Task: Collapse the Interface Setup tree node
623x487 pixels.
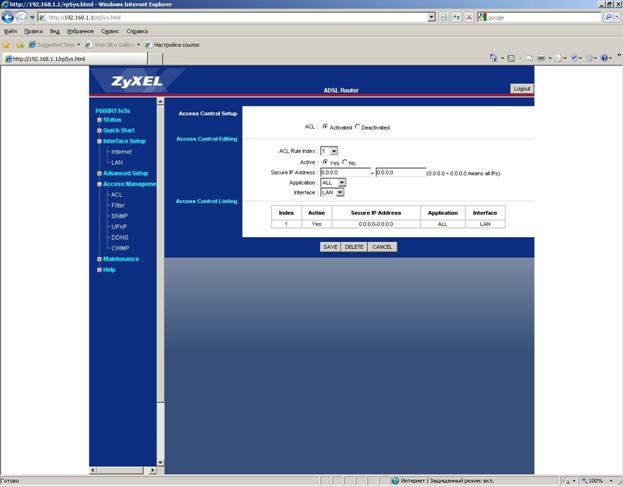Action: point(99,141)
